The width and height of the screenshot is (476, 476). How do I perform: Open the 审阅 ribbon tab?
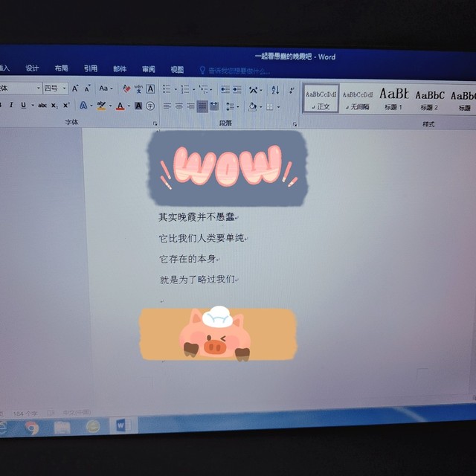(149, 69)
